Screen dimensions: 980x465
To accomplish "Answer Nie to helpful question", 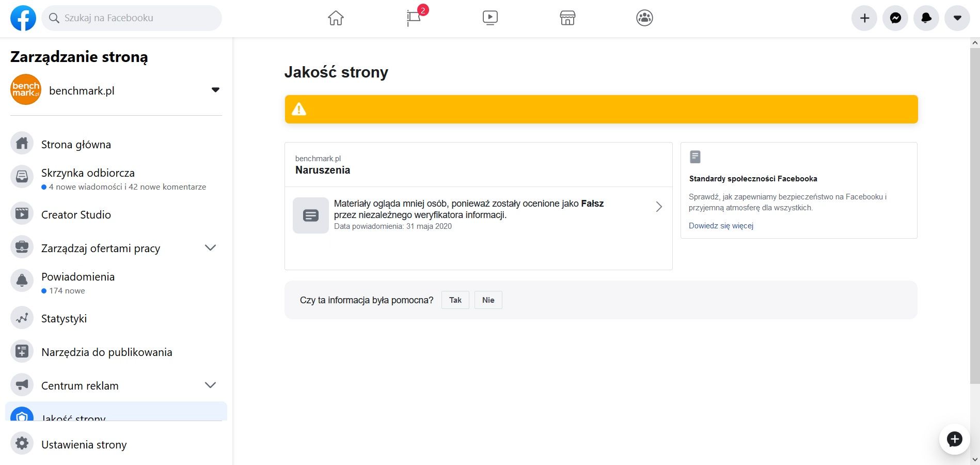I will coord(488,300).
